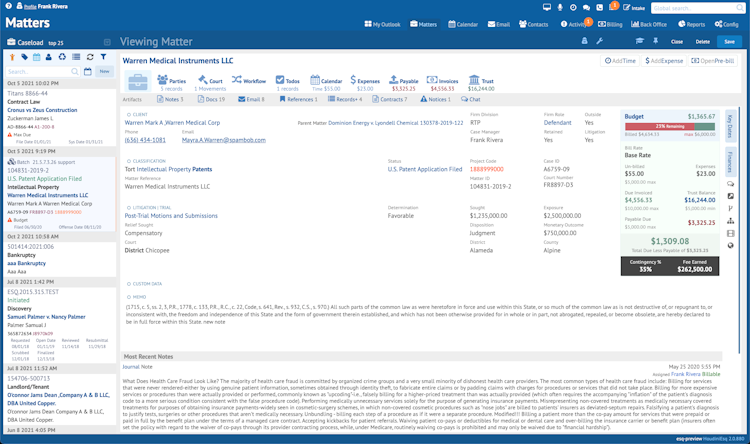Open the caseload filter funnel
The image size is (750, 444).
[x=103, y=57]
